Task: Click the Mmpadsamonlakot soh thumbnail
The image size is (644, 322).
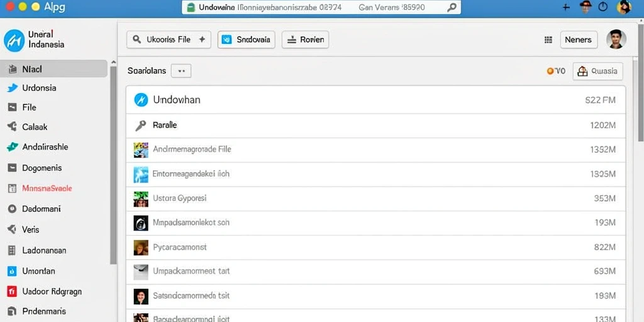Action: point(141,223)
